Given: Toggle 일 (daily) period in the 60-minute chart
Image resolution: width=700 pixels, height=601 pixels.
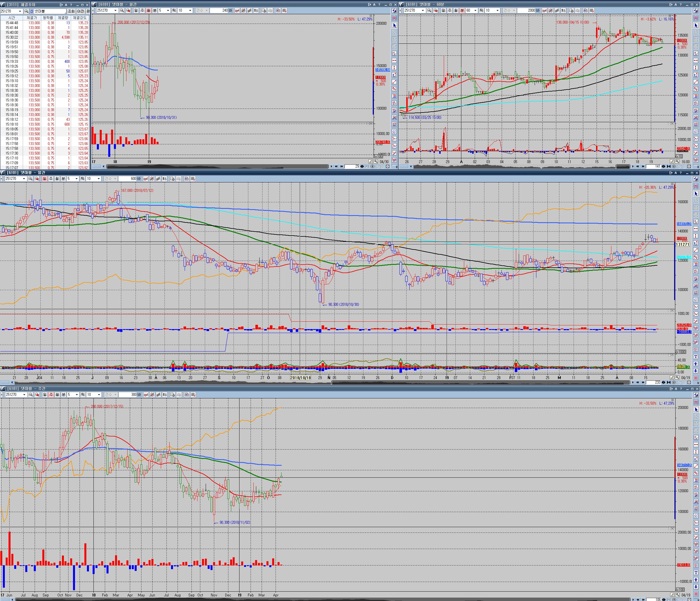Looking at the screenshot, I should click(443, 11).
